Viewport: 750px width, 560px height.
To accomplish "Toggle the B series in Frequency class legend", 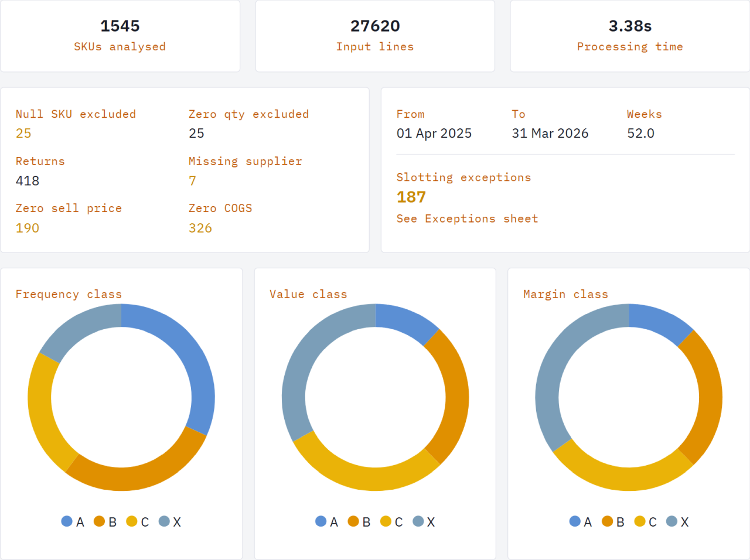I will pyautogui.click(x=99, y=521).
